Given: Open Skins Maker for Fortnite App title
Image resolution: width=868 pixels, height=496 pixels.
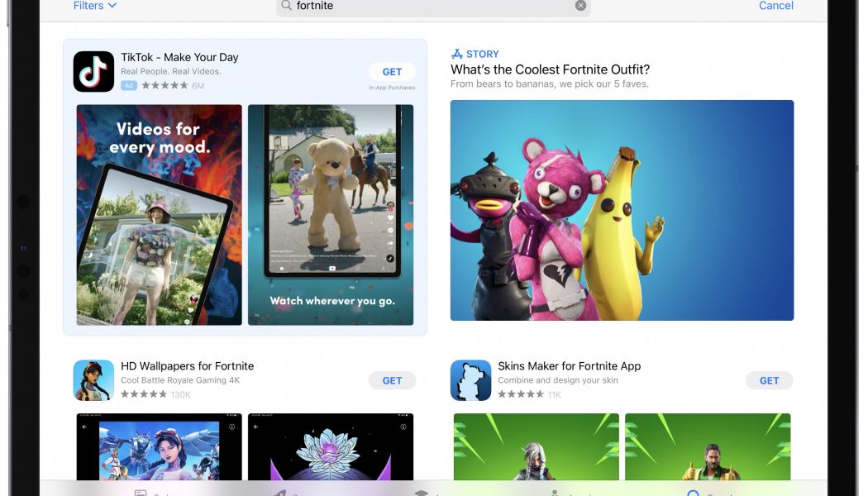Looking at the screenshot, I should (569, 366).
